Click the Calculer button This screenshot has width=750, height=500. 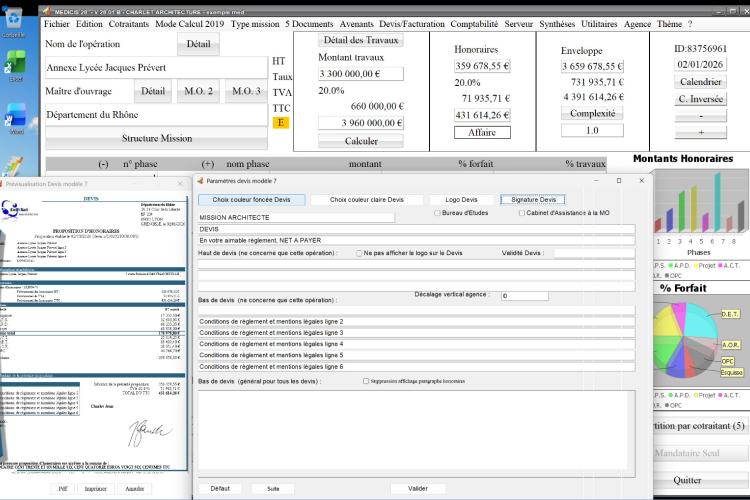(361, 141)
